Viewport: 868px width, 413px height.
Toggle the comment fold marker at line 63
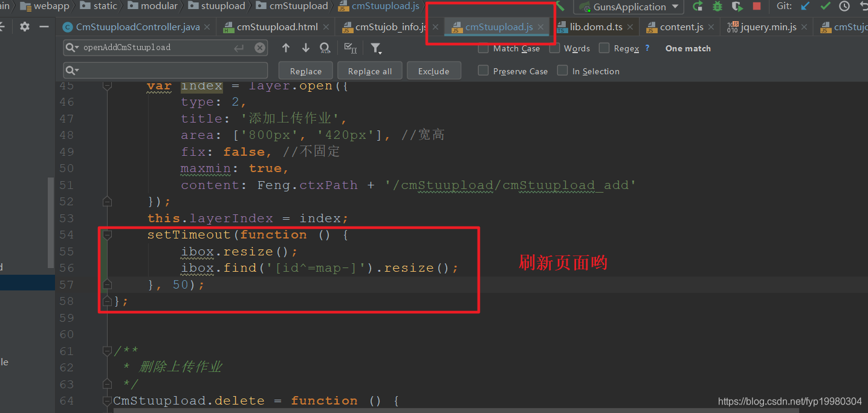coord(107,384)
